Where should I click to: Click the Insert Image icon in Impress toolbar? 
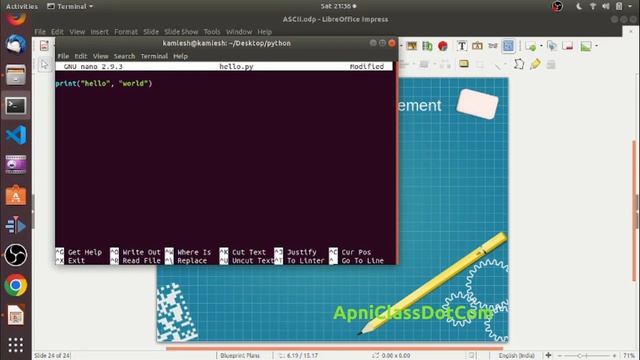coord(411,46)
